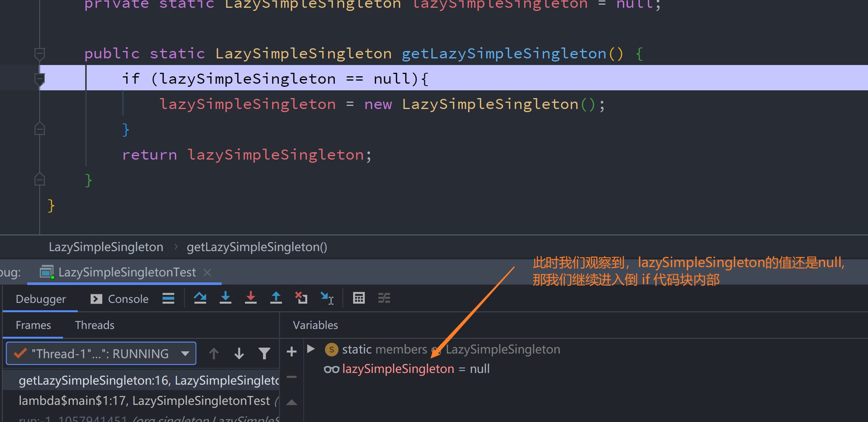Toggle the frames filter funnel icon
Viewport: 868px width, 422px height.
[x=264, y=353]
